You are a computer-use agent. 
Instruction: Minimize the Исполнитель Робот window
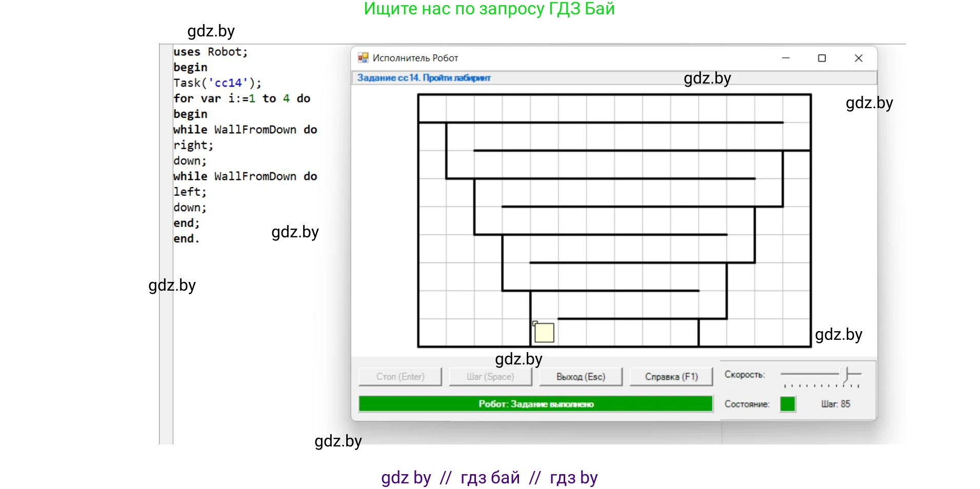785,58
